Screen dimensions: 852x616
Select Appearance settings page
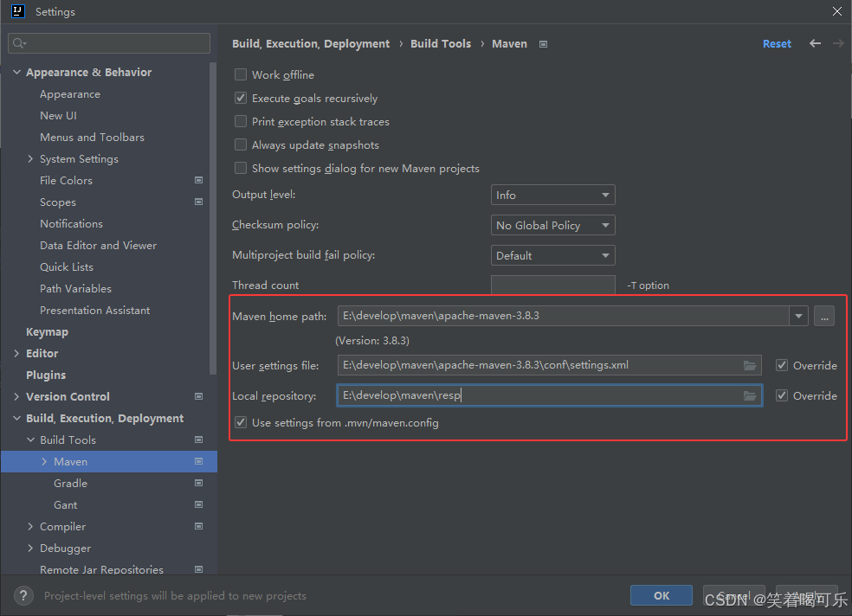pyautogui.click(x=70, y=94)
